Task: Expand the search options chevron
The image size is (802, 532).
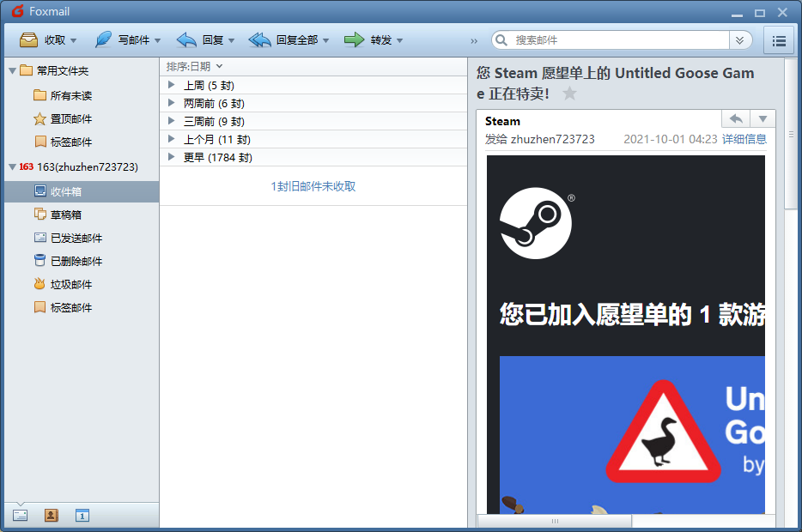Action: coord(739,40)
